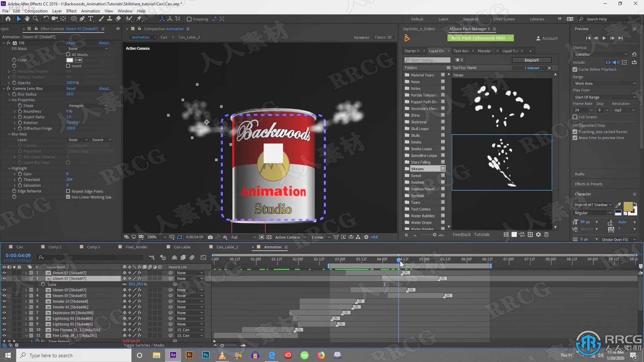The image size is (644, 362).
Task: Toggle Move time to preview time
Action: (575, 138)
